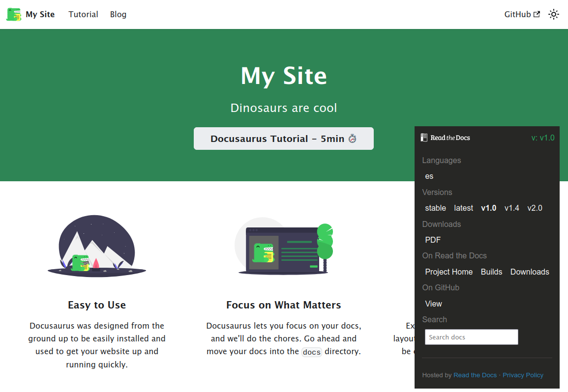The height and width of the screenshot is (392, 568).
Task: Select the es language
Action: point(429,176)
